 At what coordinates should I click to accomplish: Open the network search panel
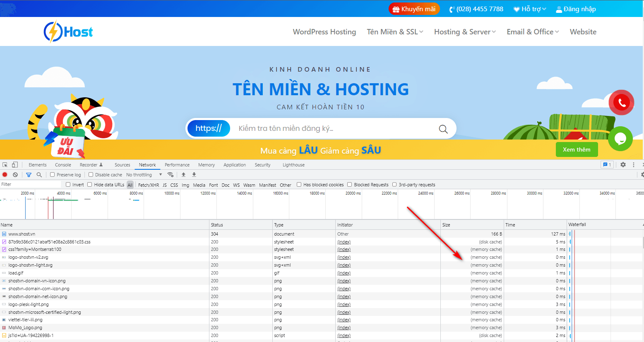click(x=39, y=174)
